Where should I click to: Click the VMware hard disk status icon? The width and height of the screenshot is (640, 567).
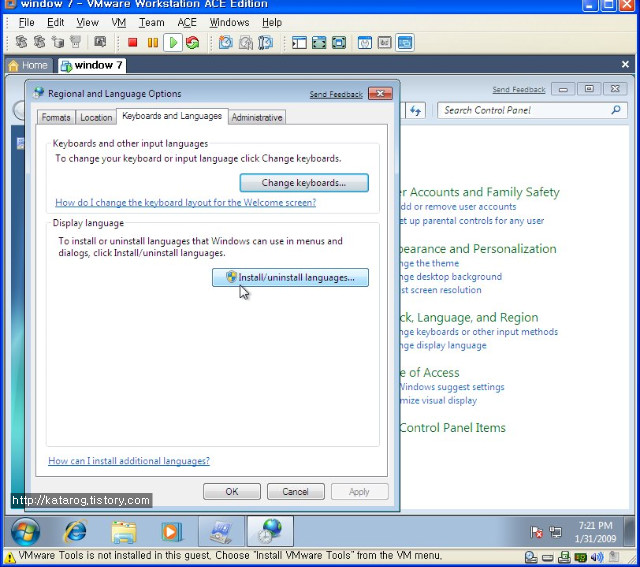click(x=547, y=557)
